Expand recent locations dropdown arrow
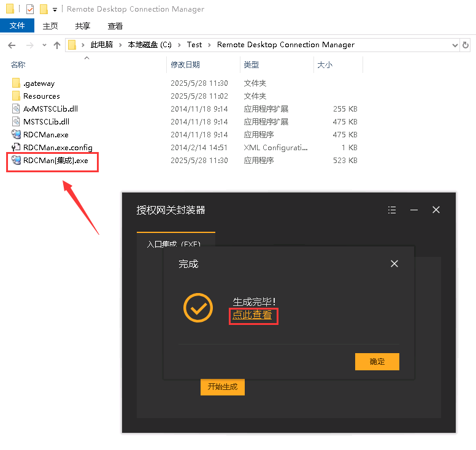Screen dimensions: 476x450 [x=44, y=45]
